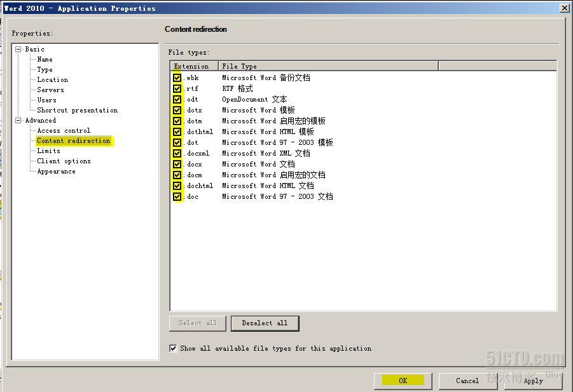
Task: Uncheck the .wbk extension checkbox
Action: tap(177, 78)
